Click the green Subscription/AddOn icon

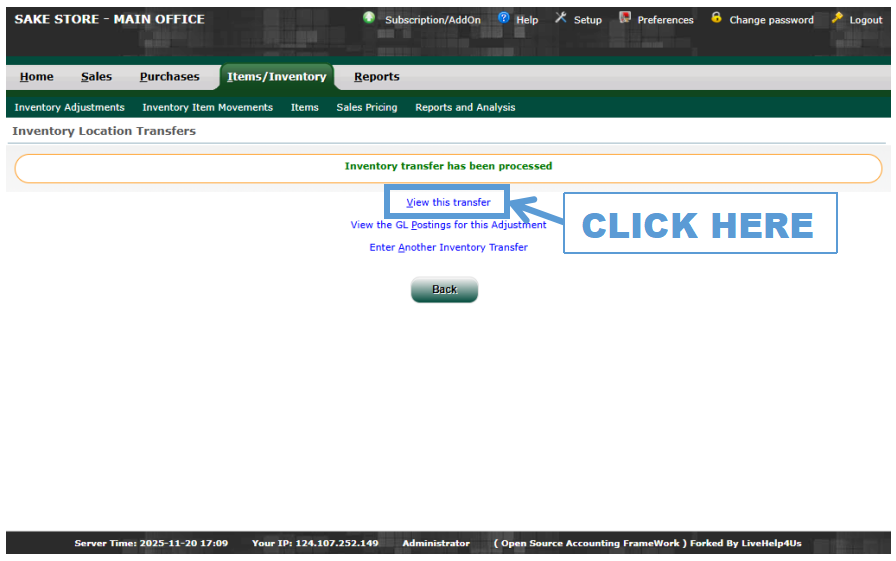(x=369, y=18)
